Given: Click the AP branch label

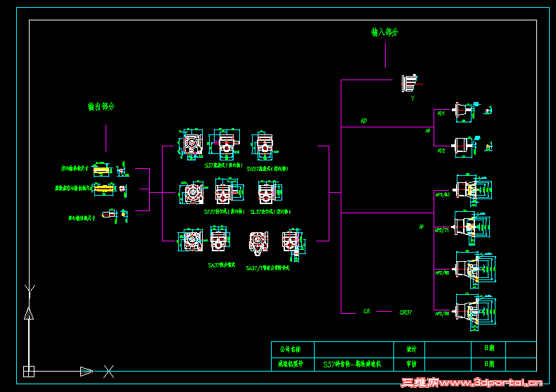Looking at the screenshot, I should pos(422,227).
